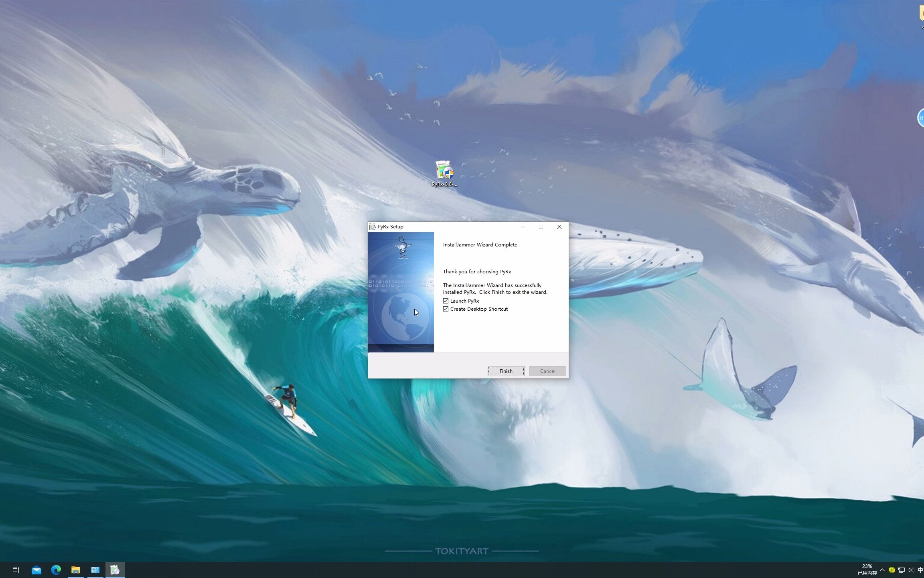
Task: Minimize the PyRx Setup window
Action: click(x=523, y=227)
